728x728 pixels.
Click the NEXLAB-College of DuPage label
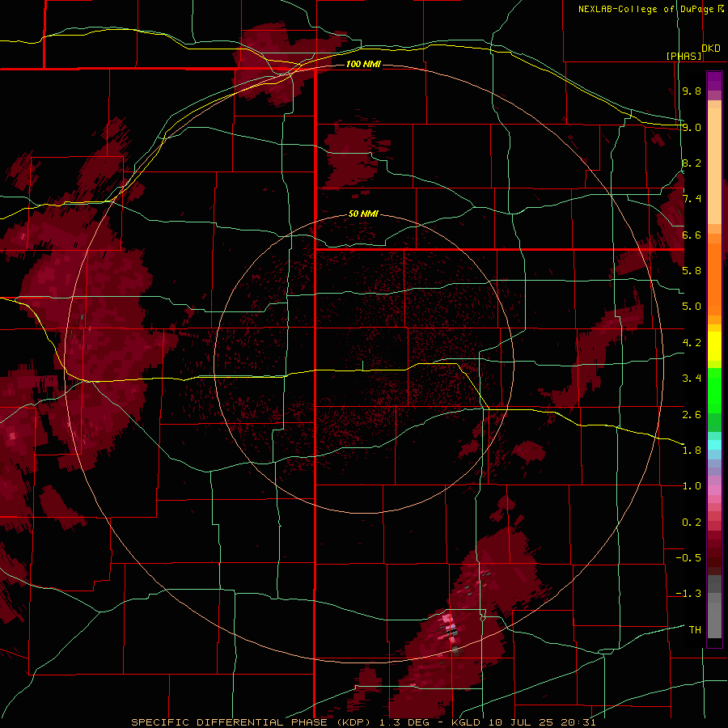coord(647,9)
